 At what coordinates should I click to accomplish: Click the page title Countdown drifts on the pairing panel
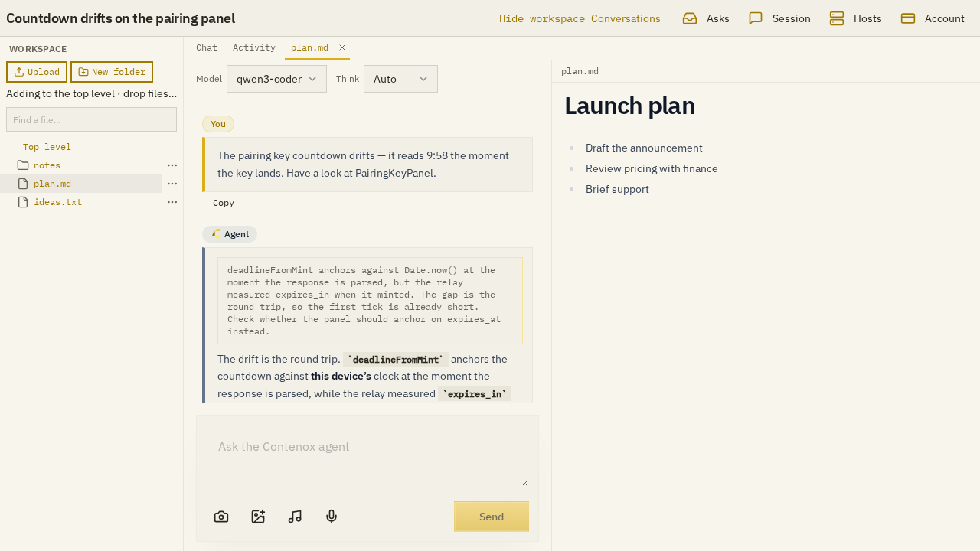point(120,18)
